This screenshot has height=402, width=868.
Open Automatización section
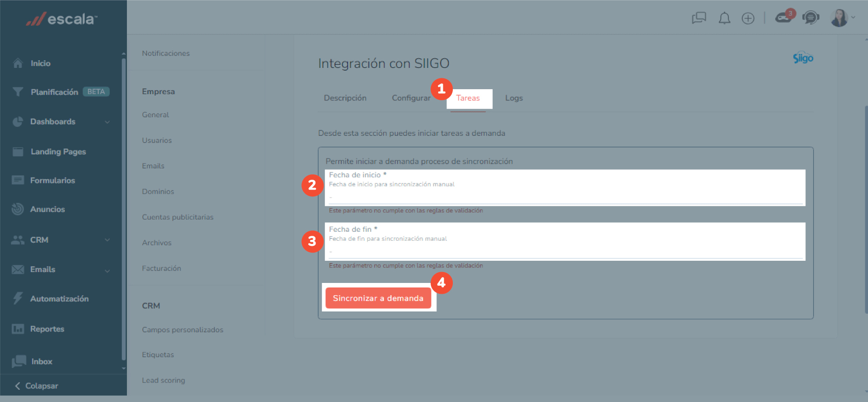(59, 299)
